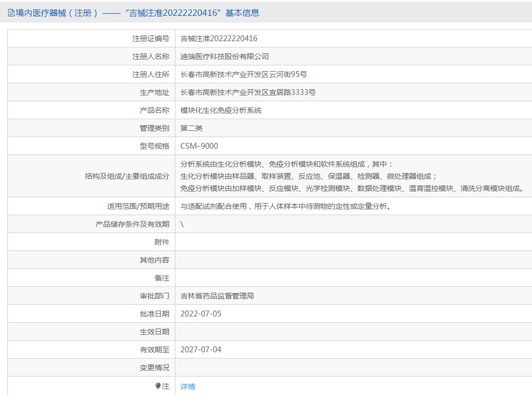The width and height of the screenshot is (532, 395).
Task: Click the 型号规格 row label
Action: click(x=154, y=146)
